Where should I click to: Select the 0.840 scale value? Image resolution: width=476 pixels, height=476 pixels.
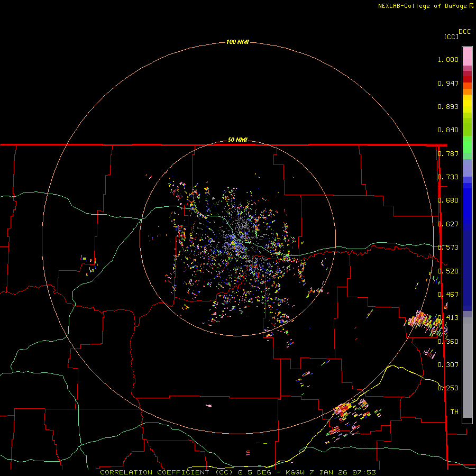point(448,130)
